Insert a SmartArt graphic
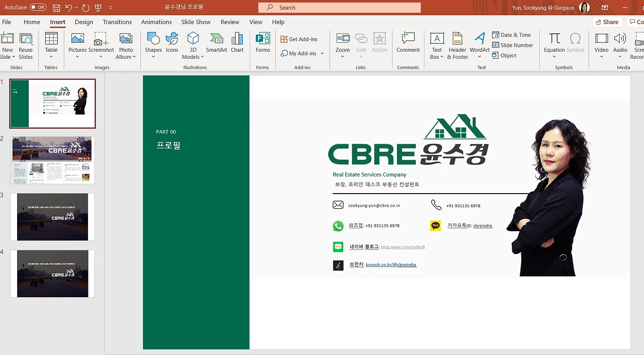Screen dimensions: 644x355 216,42
